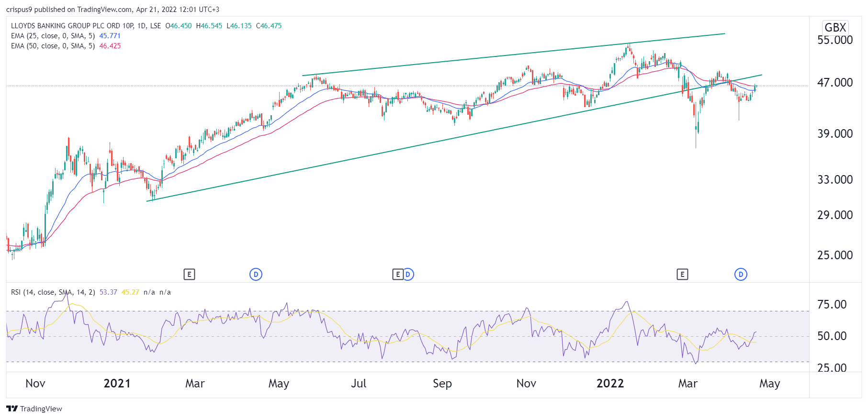Click the GBX currency label box

[835, 27]
